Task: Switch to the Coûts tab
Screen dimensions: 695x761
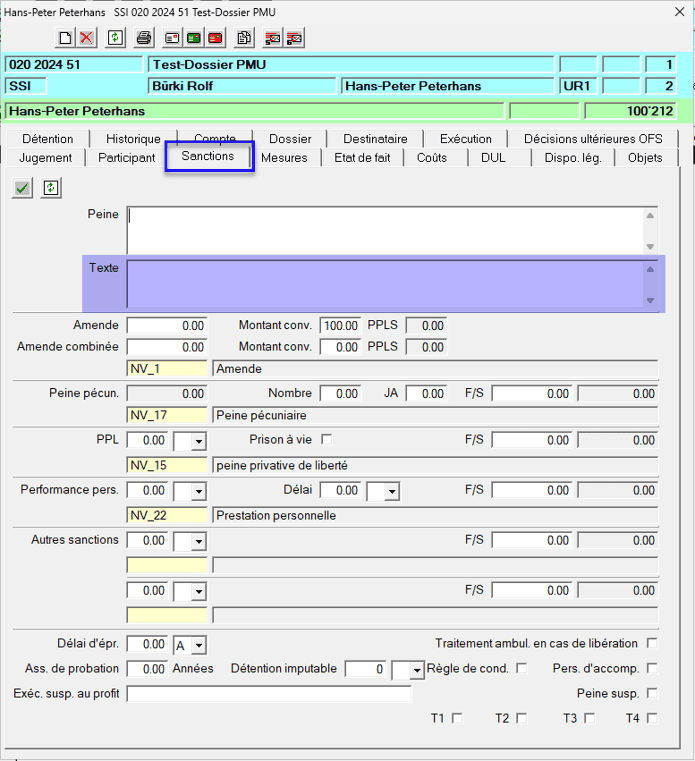Action: click(431, 158)
